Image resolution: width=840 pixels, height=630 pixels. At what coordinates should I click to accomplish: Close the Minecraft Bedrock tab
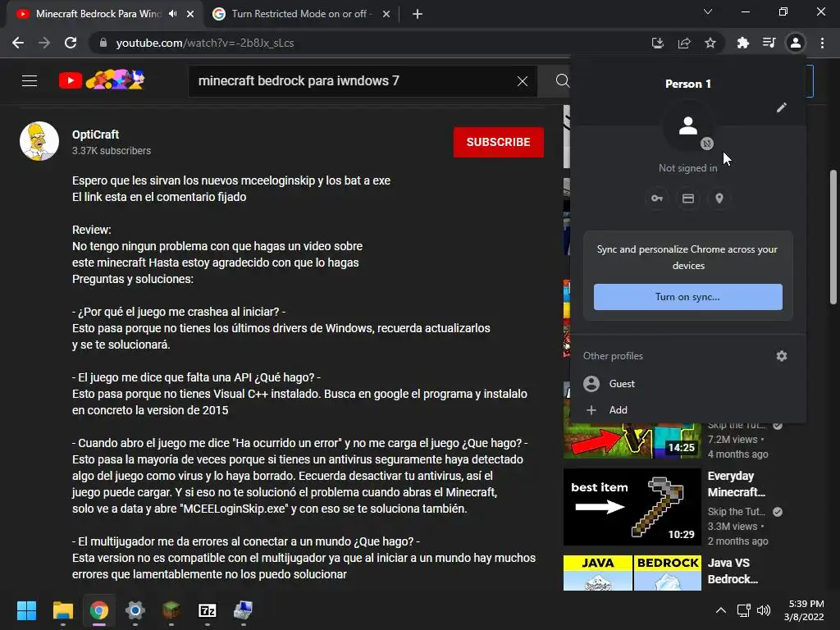[x=190, y=14]
